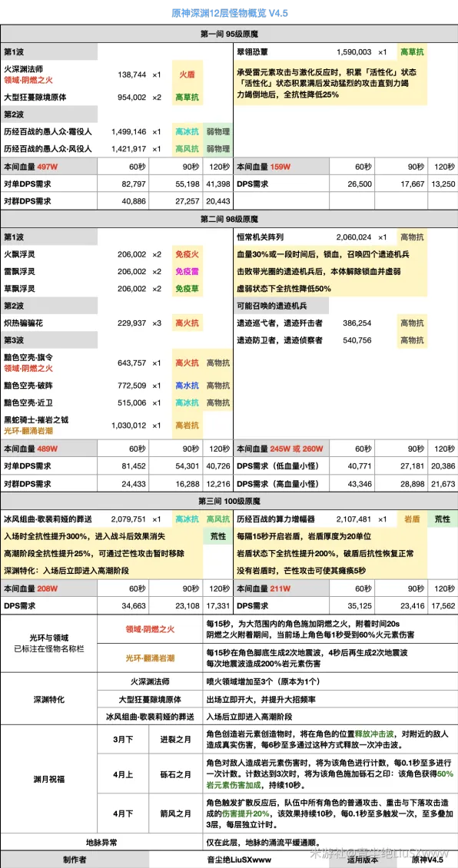Click the red total 211W

280,588
